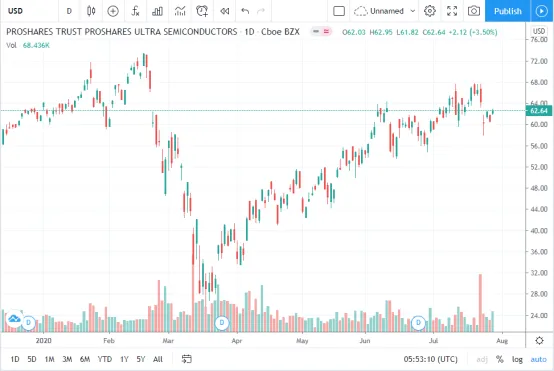
Task: Click the 62.64 current price label
Action: [x=538, y=111]
